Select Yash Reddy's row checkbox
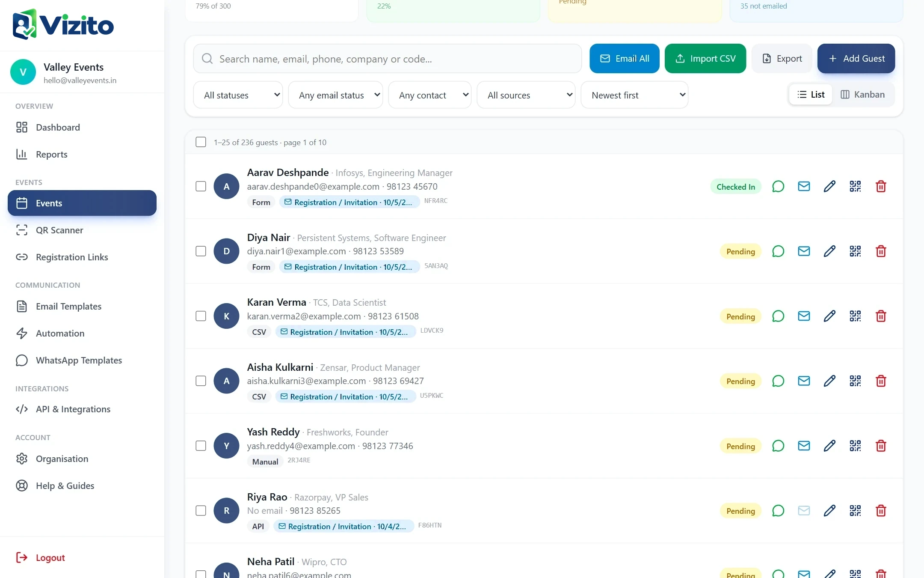 pos(201,446)
